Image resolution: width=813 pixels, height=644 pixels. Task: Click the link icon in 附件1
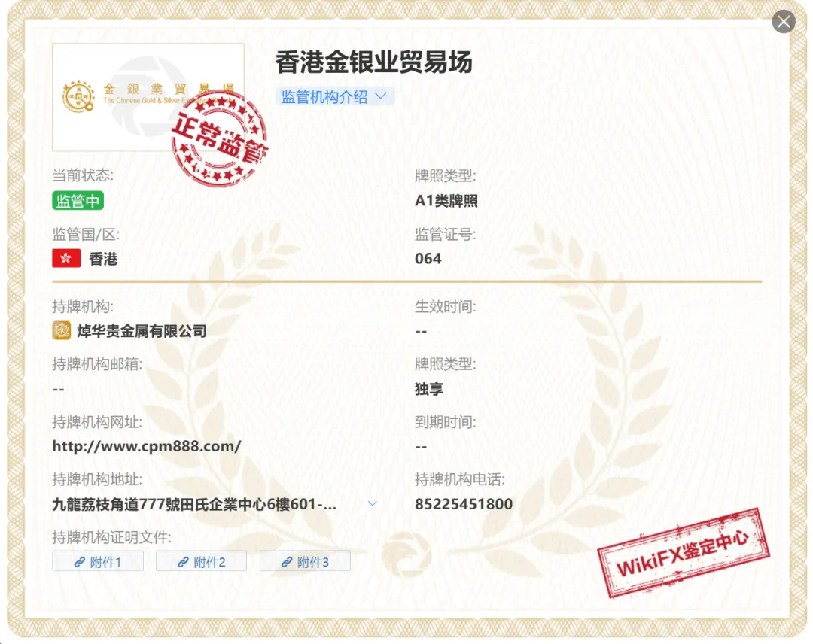point(79,562)
